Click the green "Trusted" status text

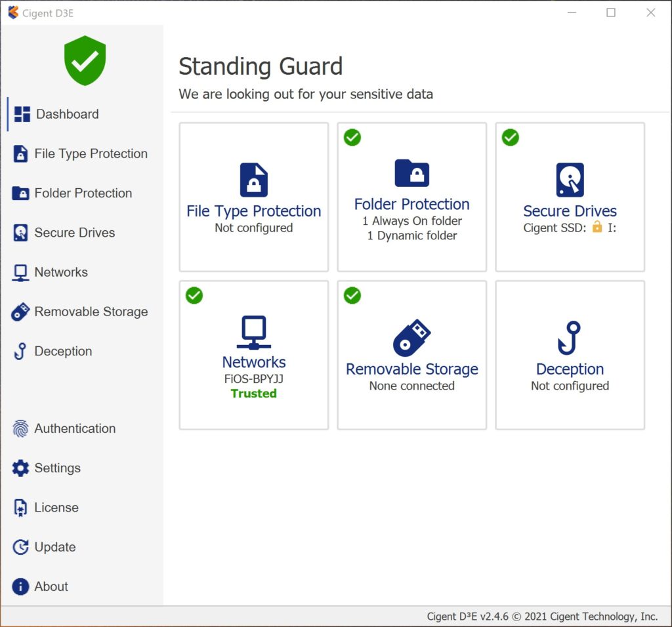254,394
